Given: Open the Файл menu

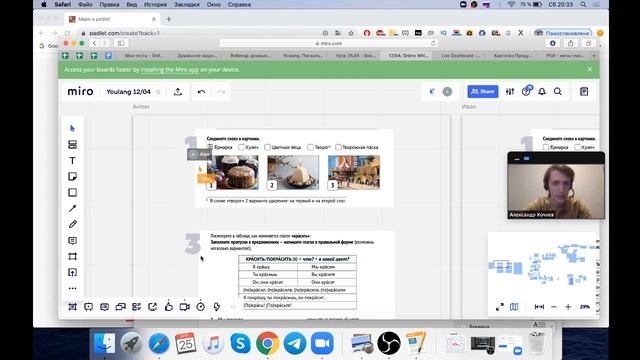Looking at the screenshot, I should (85, 4).
